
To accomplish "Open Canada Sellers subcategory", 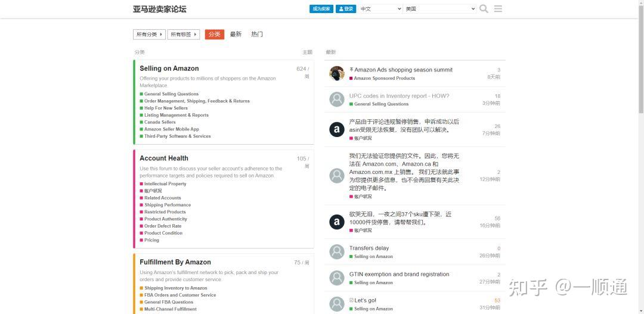I will point(160,122).
